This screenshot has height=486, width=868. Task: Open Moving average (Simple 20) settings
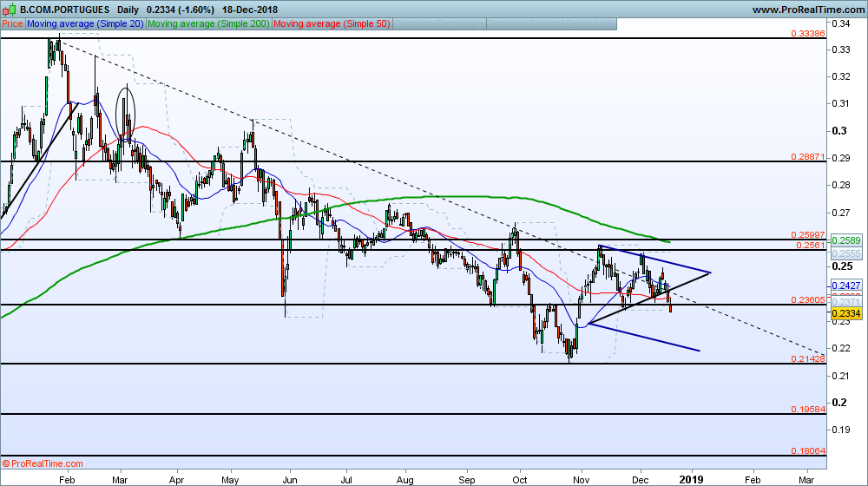[x=85, y=23]
